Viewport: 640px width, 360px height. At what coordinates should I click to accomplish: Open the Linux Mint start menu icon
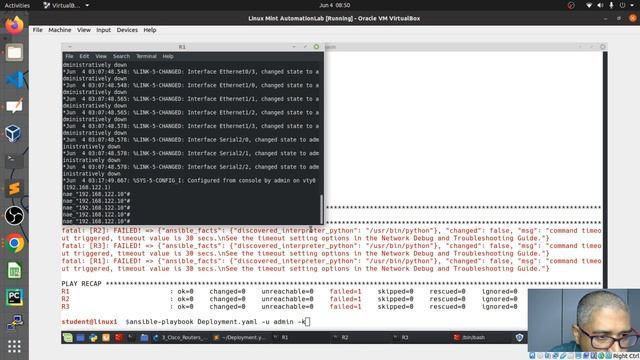68,338
